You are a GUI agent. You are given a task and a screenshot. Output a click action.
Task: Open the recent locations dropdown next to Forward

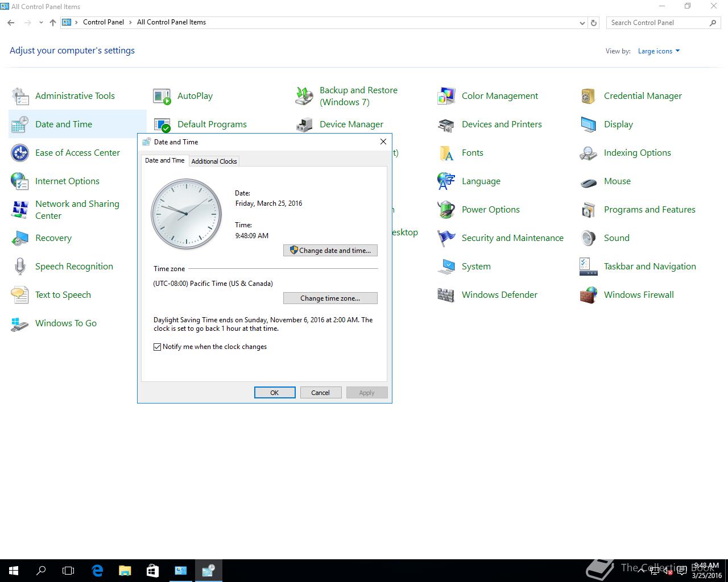tap(41, 23)
